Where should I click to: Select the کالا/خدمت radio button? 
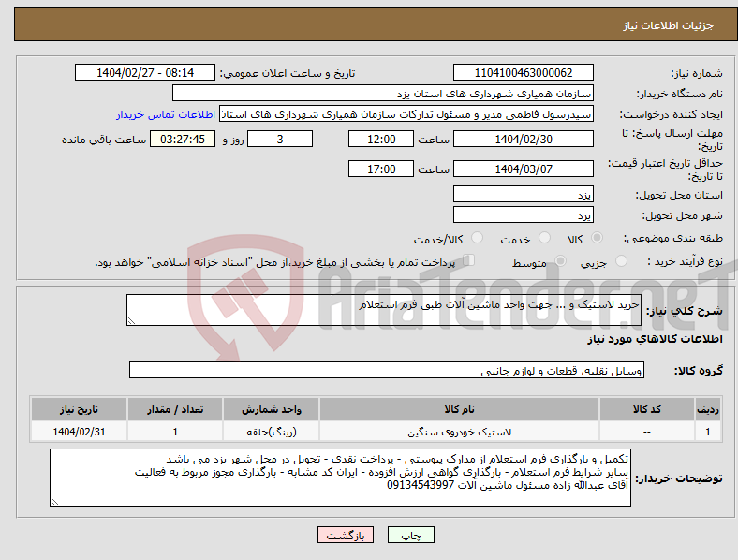[478, 238]
